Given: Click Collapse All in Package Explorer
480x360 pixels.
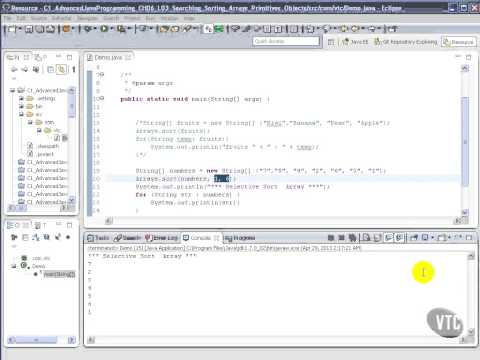Looking at the screenshot, I should tap(50, 69).
